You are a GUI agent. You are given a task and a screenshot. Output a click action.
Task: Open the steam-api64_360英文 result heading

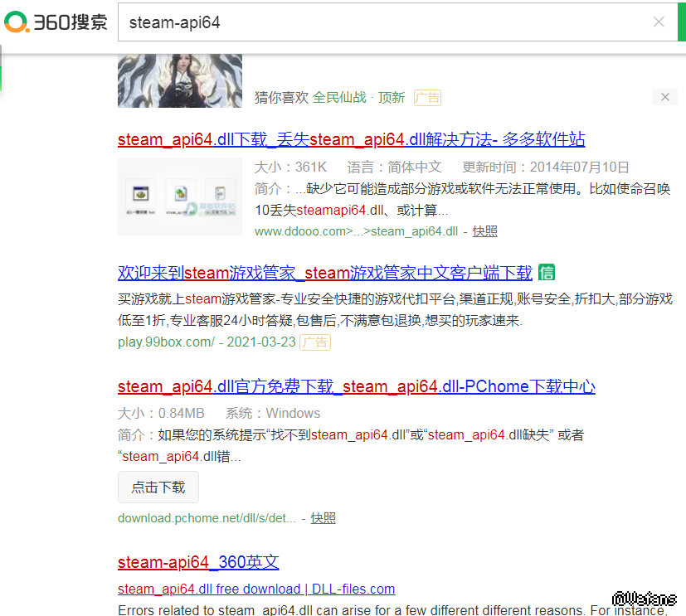click(x=198, y=562)
